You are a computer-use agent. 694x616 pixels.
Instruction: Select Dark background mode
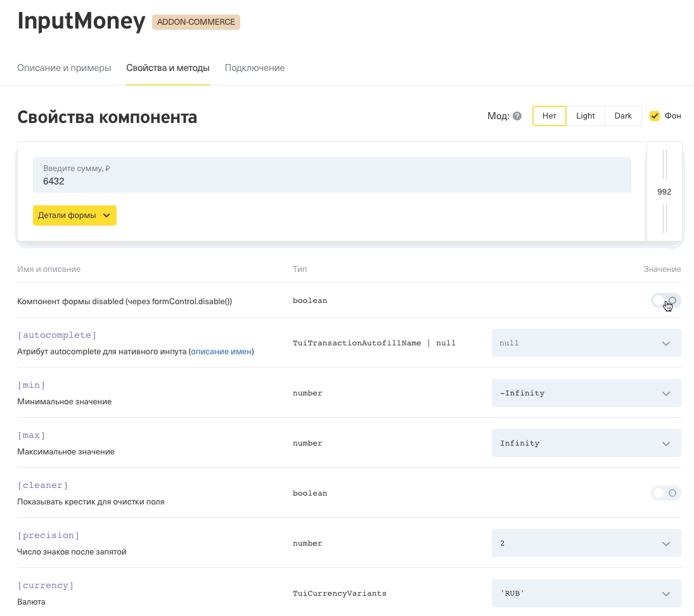[x=622, y=116]
